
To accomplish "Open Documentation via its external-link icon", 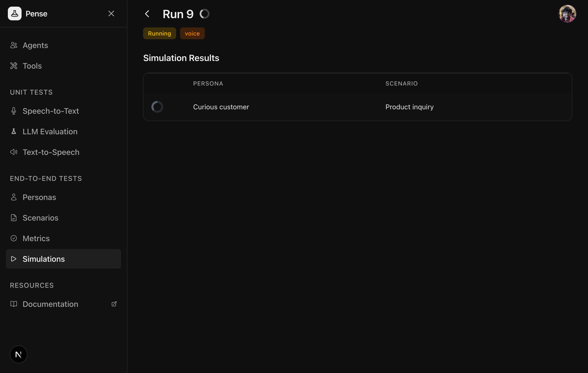I will 114,304.
